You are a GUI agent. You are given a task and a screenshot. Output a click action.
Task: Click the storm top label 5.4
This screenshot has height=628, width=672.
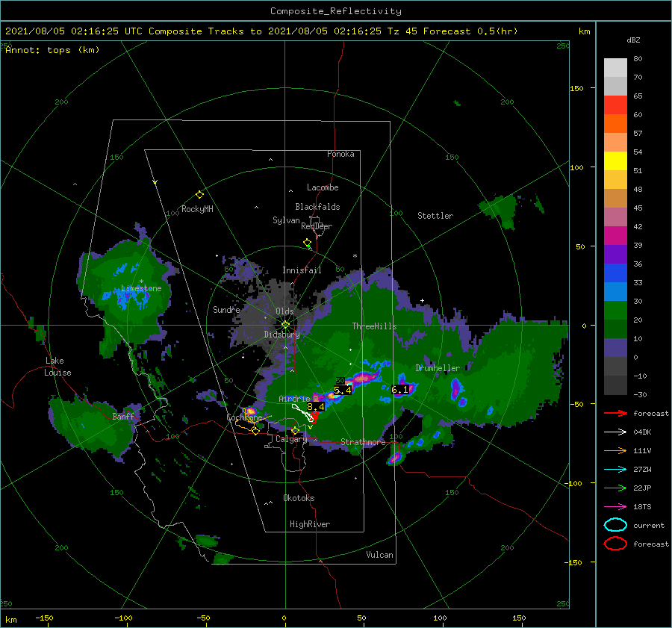coord(343,390)
